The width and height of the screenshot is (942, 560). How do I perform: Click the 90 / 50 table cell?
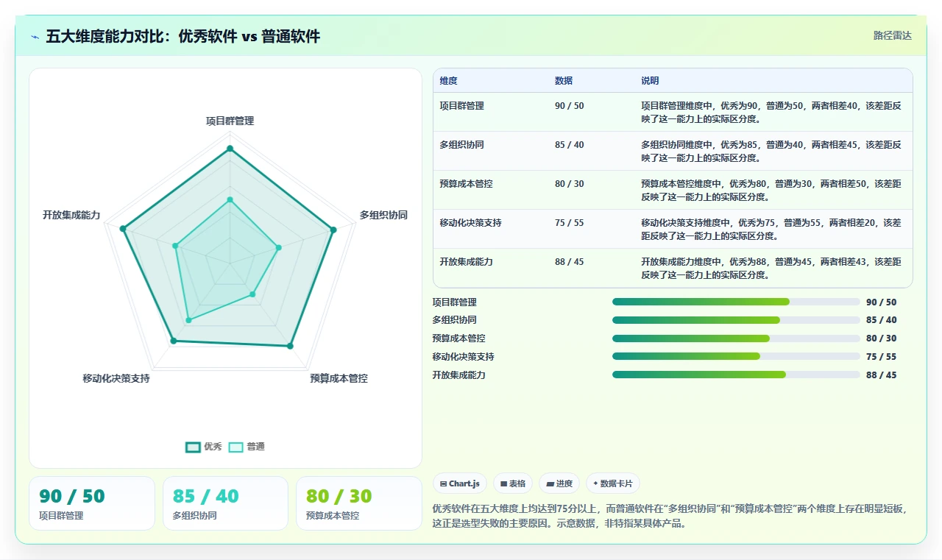[x=570, y=106]
